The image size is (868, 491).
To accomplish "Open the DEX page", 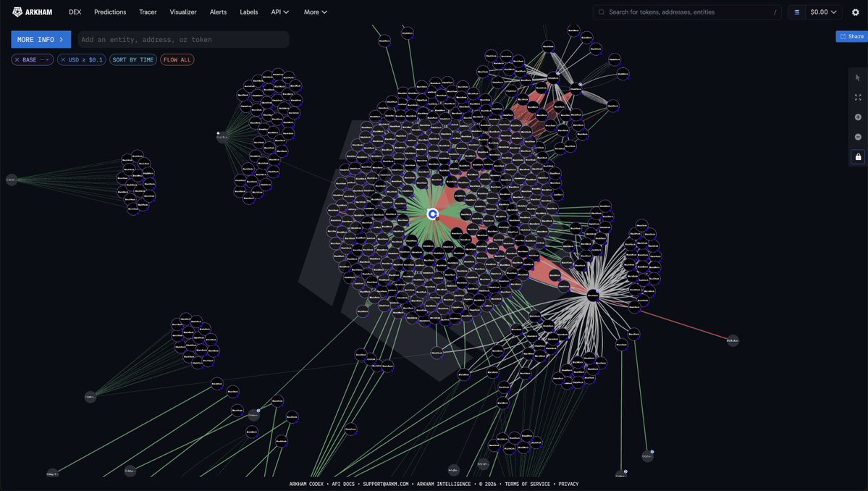I will 75,12.
